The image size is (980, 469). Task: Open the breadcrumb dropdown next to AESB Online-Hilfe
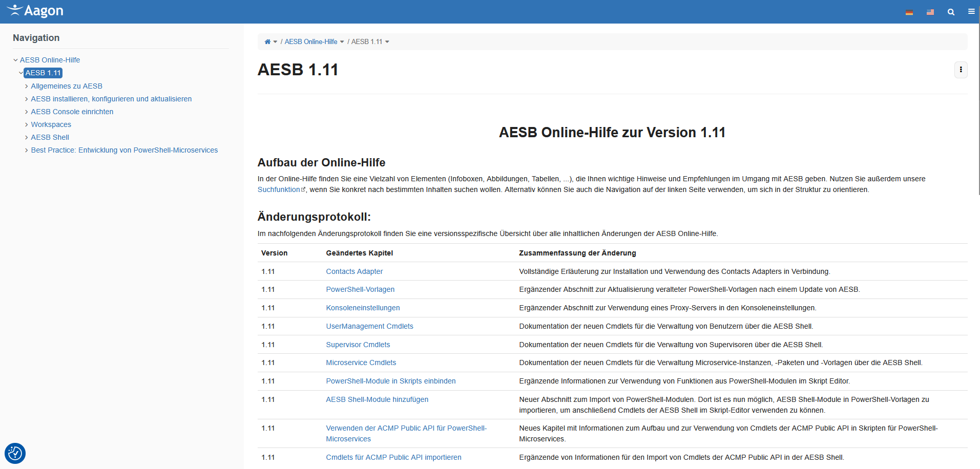click(343, 41)
